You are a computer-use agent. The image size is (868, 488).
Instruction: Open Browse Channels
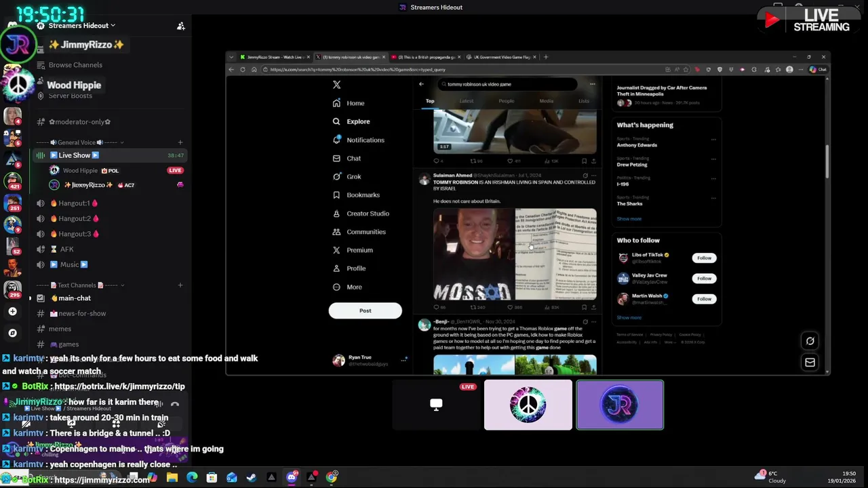point(75,65)
